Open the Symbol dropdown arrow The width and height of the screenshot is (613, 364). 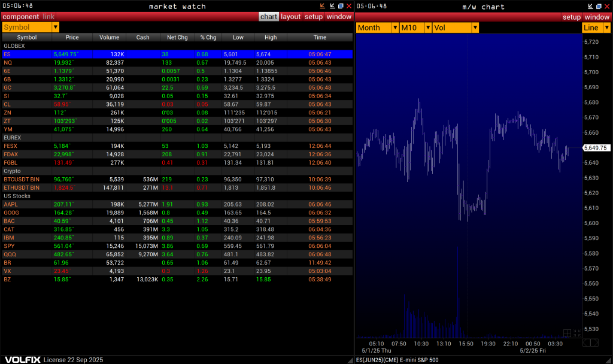[x=56, y=27]
